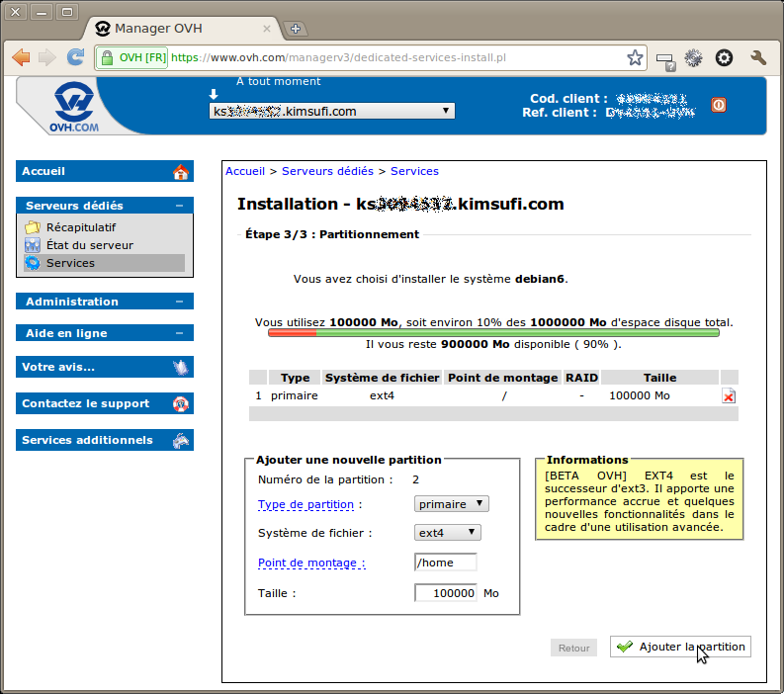Open the kimsufi.com server selector dropdown
784x694 pixels.
(331, 111)
